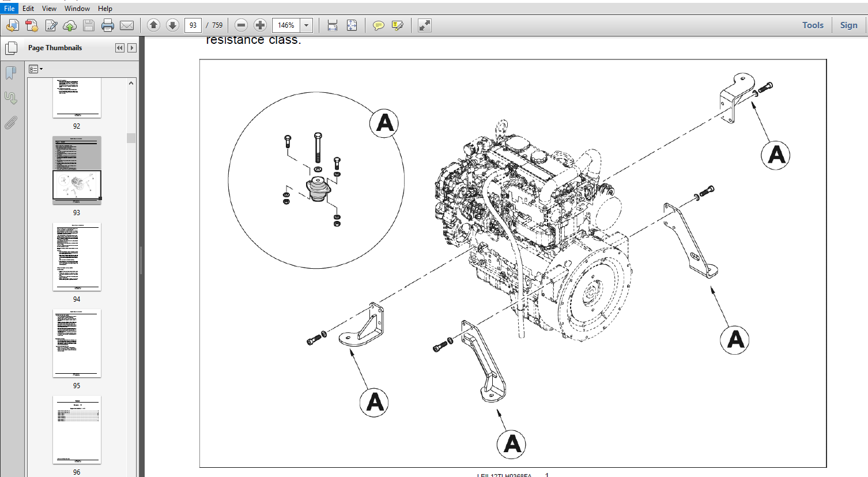The image size is (868, 477).
Task: Click the Edit document toolbar icon
Action: pyautogui.click(x=51, y=25)
